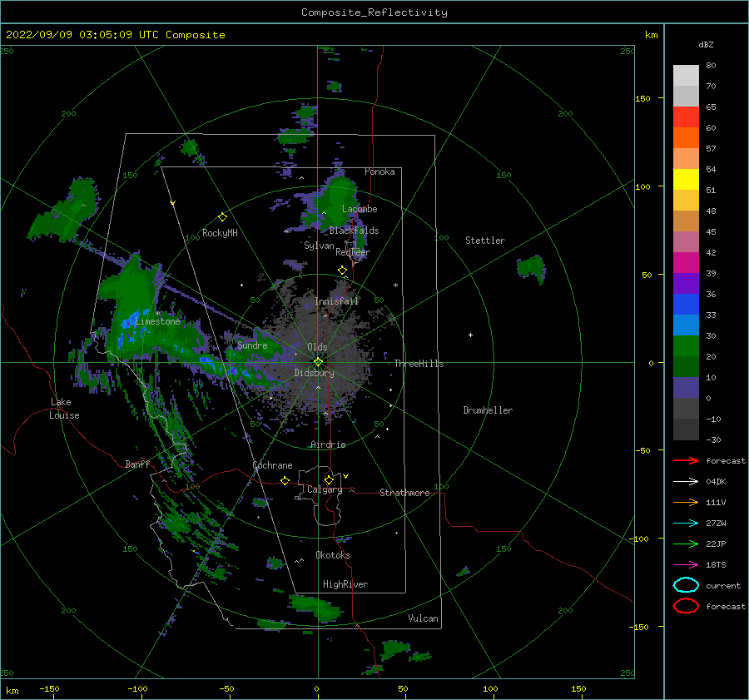Screen dimensions: 749x700
Task: Select the white 04DK arrow icon
Action: (x=686, y=482)
